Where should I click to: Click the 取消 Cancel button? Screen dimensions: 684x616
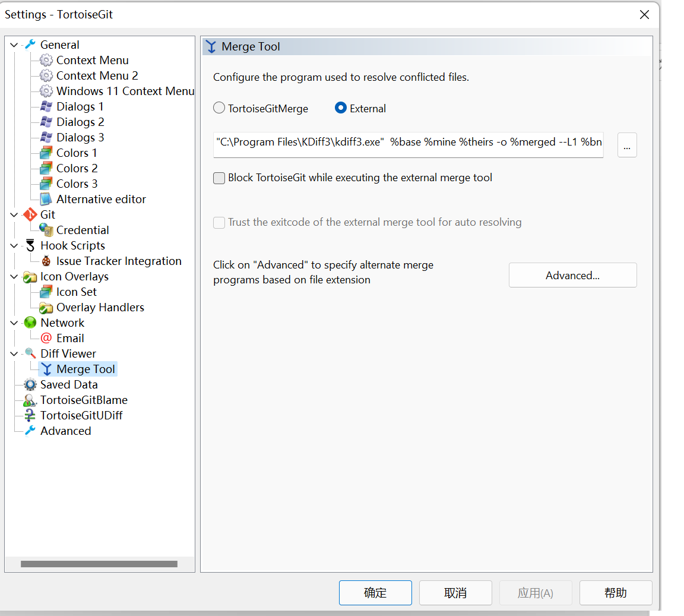[455, 592]
